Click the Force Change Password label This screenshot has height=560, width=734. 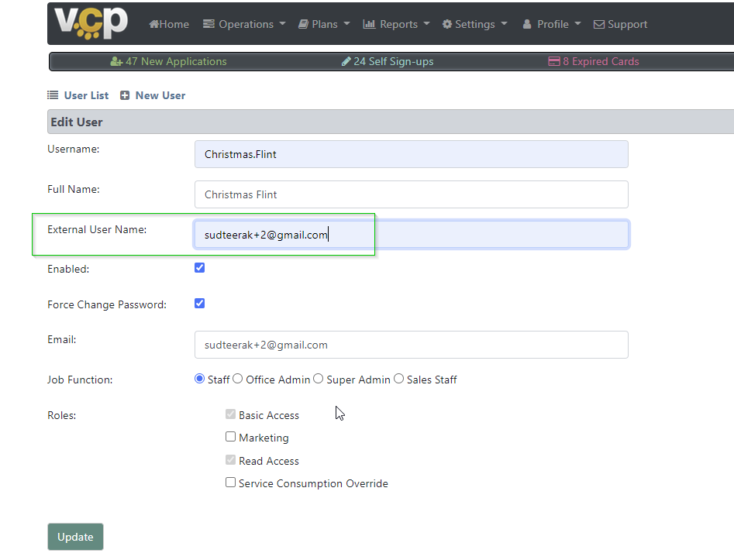[x=107, y=304]
